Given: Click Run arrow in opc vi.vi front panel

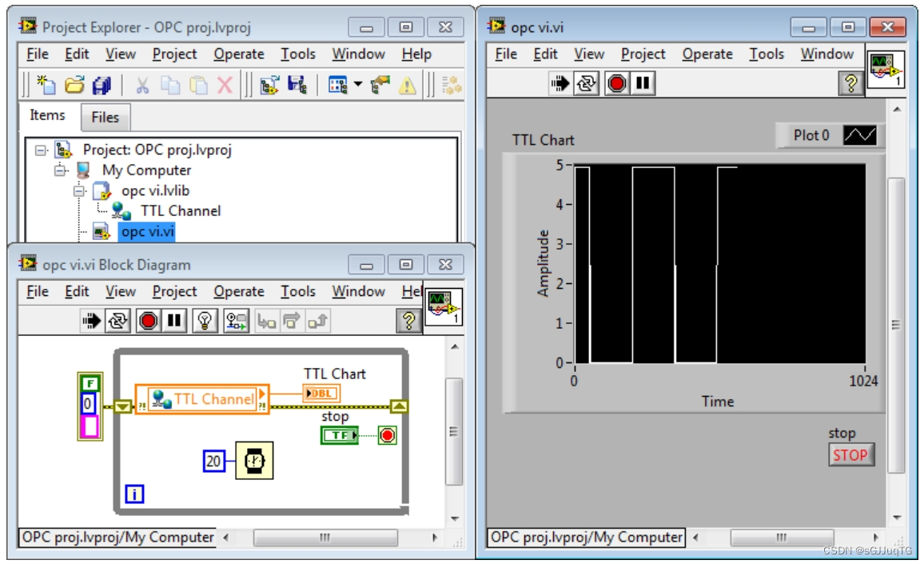Looking at the screenshot, I should coord(560,83).
